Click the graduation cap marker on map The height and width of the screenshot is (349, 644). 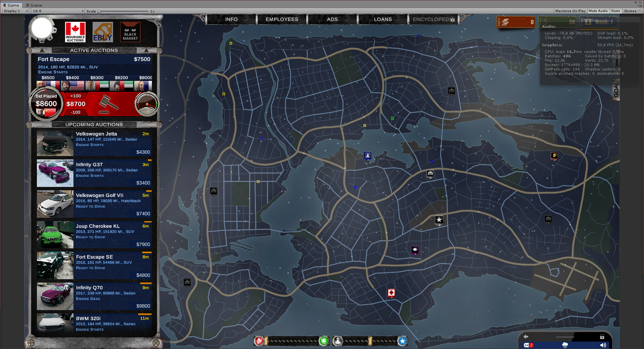click(x=415, y=250)
